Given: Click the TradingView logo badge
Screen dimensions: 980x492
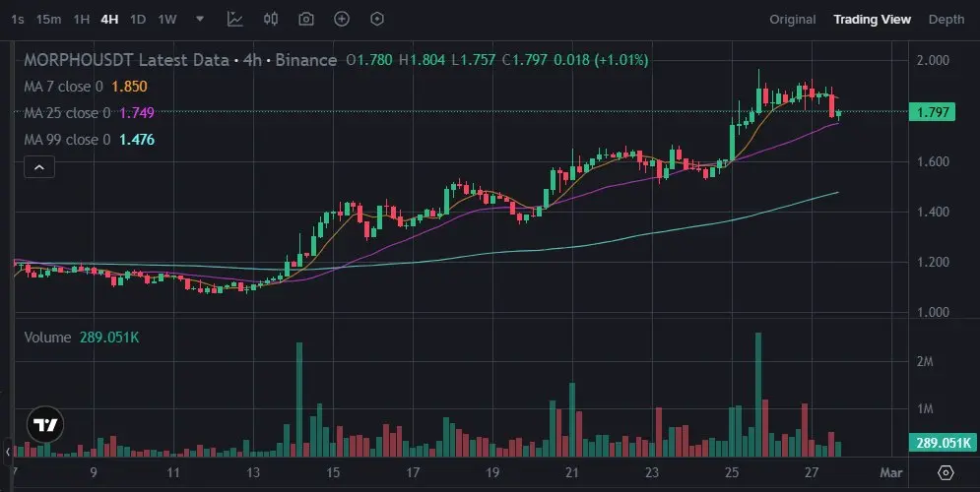Looking at the screenshot, I should 45,425.
